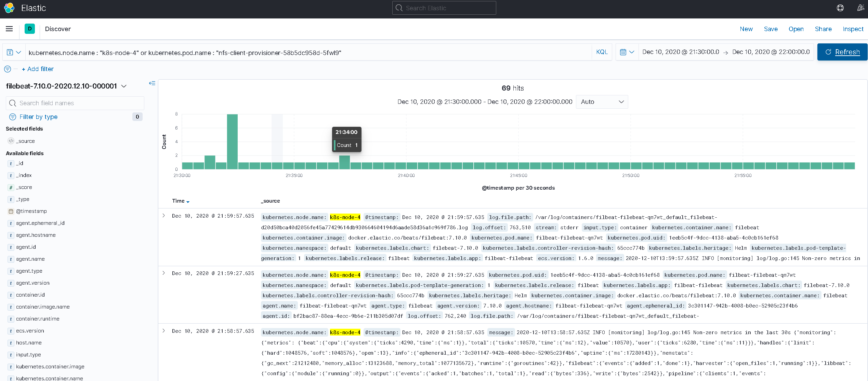This screenshot has height=381, width=868.
Task: Click the Refresh button
Action: (x=842, y=52)
